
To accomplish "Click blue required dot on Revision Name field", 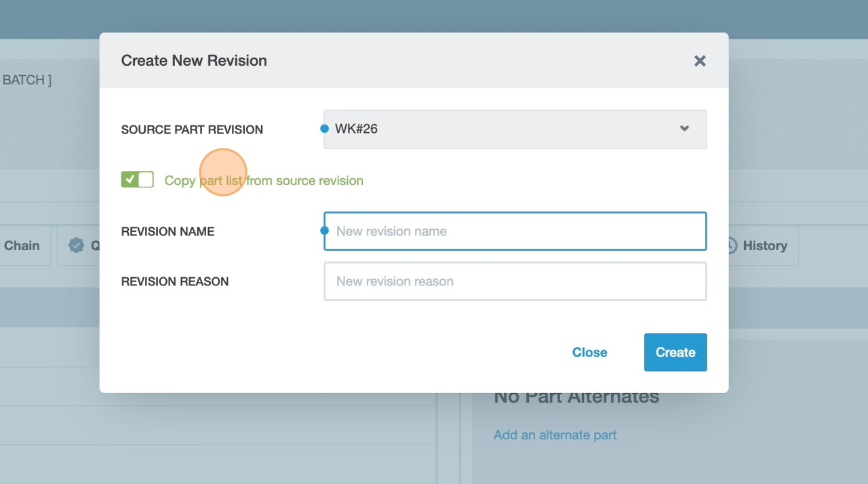I will point(324,230).
